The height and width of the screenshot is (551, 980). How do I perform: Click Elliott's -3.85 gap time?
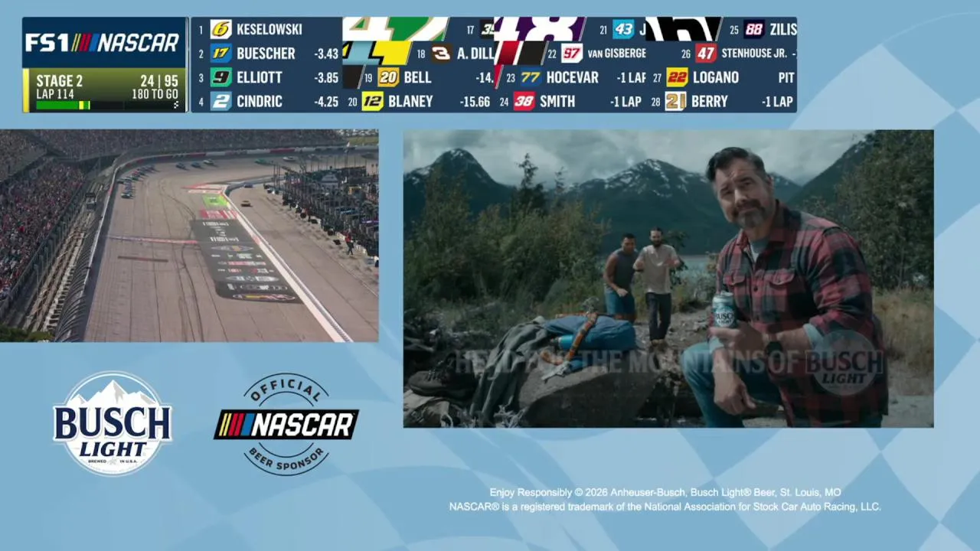coord(326,77)
